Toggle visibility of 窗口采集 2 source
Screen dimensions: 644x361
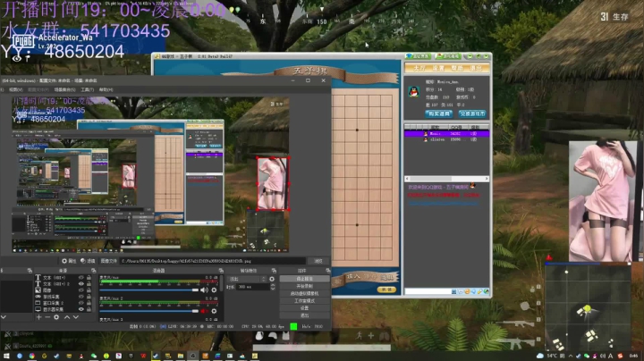(80, 303)
